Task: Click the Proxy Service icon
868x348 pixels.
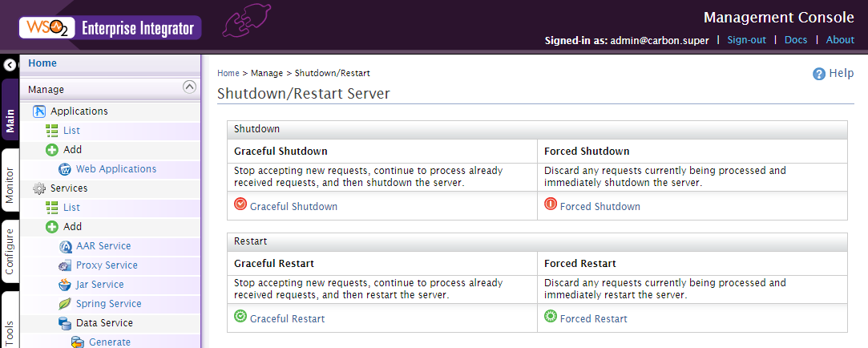Action: 65,265
